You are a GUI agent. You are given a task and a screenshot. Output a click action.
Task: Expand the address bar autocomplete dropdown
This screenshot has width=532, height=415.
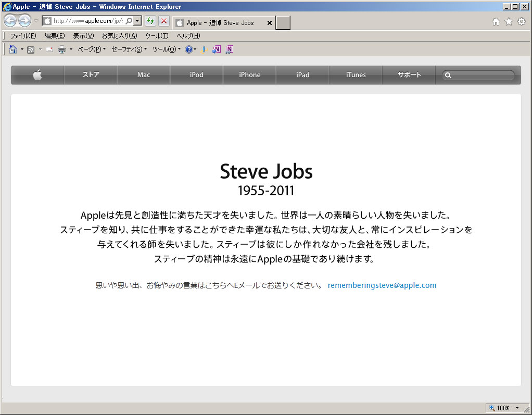click(137, 21)
